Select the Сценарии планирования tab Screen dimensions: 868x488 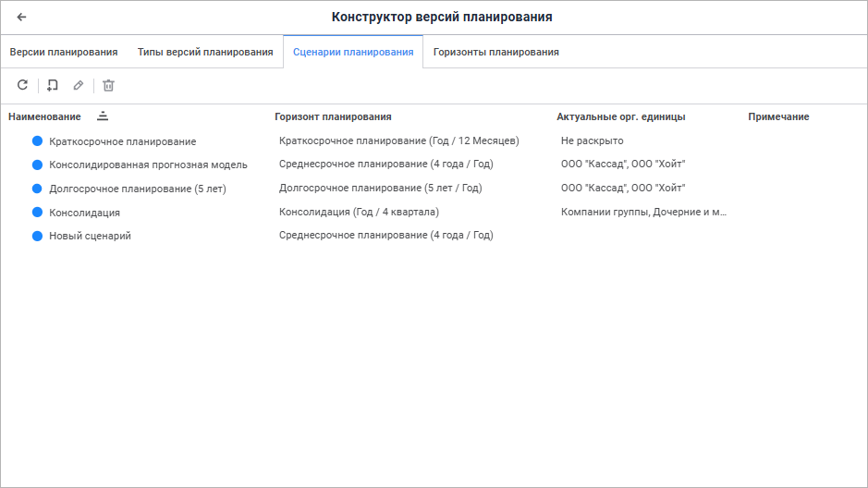[x=353, y=52]
